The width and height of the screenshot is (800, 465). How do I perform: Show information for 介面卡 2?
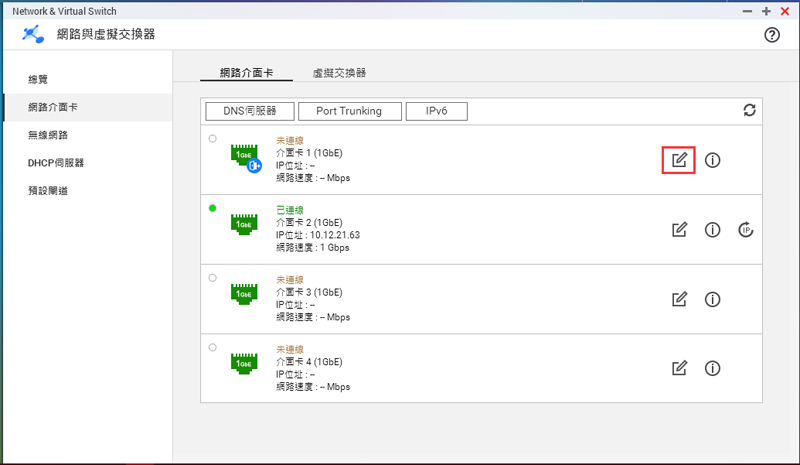712,230
